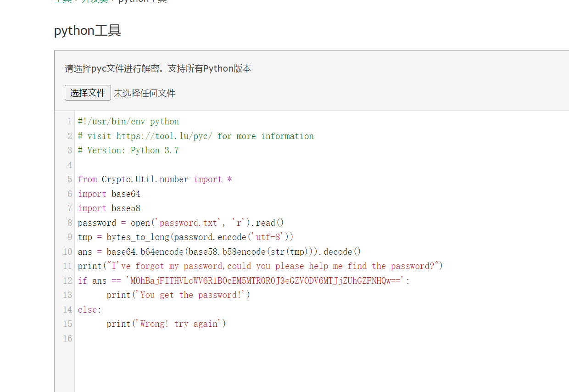
Task: Click the Version: Python 3.7 comment line
Action: pos(128,150)
